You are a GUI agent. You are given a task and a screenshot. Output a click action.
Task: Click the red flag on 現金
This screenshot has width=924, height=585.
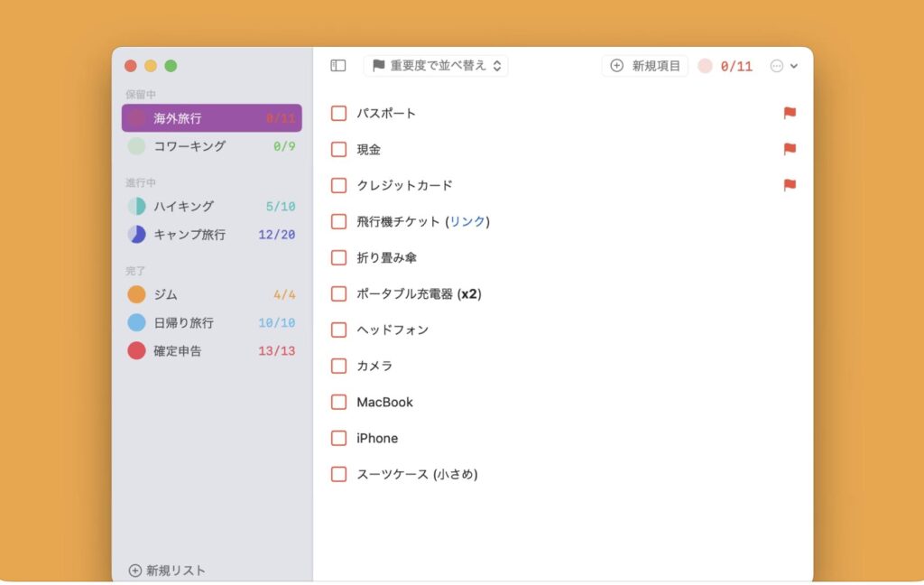coord(790,149)
